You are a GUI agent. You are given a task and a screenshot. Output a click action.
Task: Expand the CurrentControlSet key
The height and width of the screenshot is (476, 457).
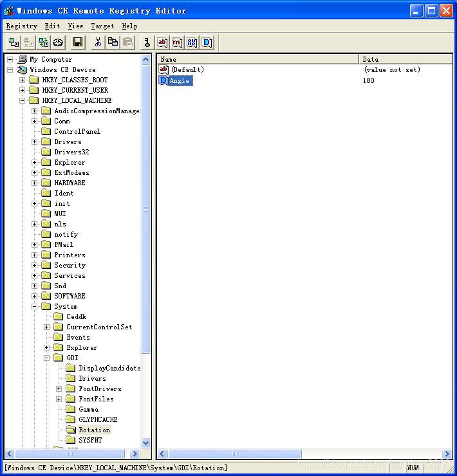(x=46, y=327)
